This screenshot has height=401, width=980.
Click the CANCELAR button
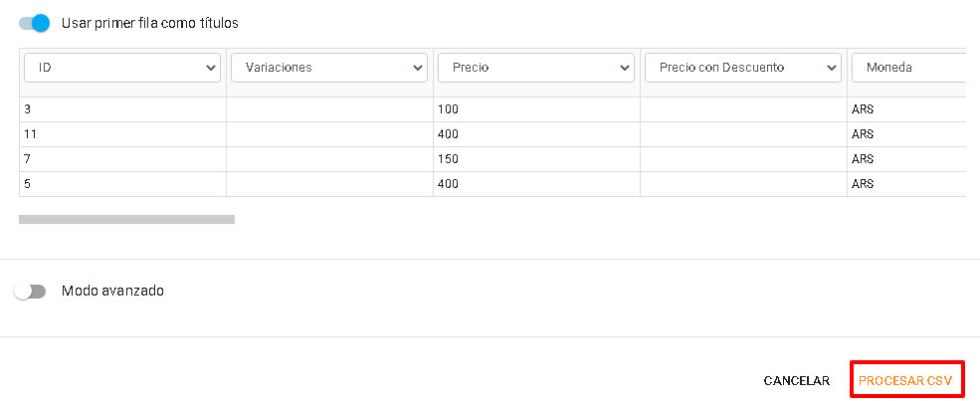797,381
